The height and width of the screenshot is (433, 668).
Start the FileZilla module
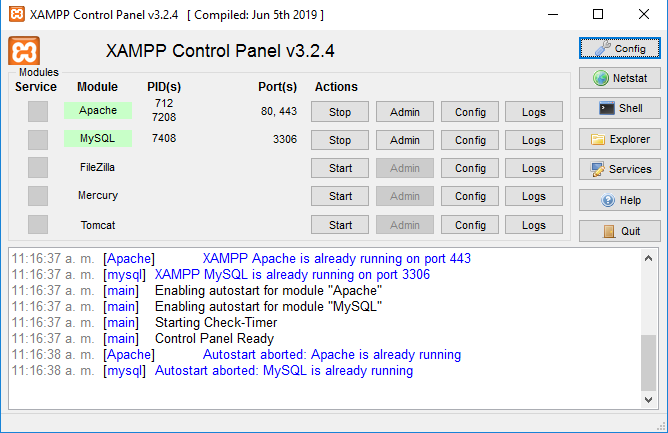[340, 168]
